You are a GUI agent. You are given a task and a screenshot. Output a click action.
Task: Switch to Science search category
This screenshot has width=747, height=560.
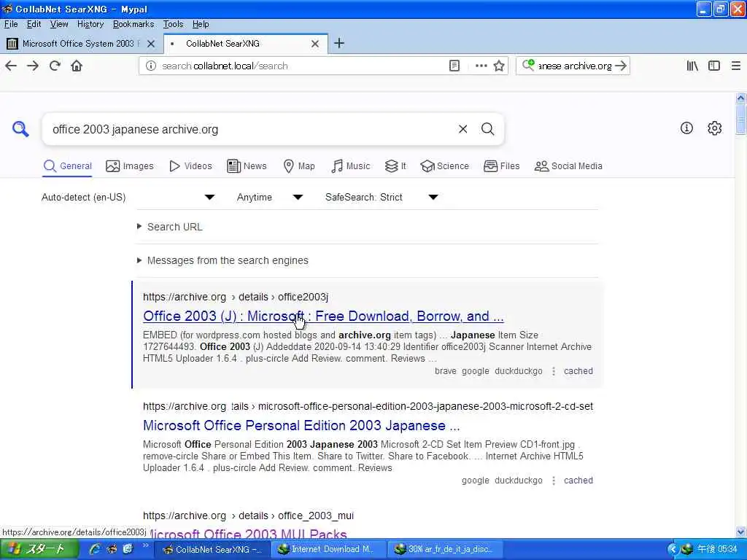coord(444,166)
